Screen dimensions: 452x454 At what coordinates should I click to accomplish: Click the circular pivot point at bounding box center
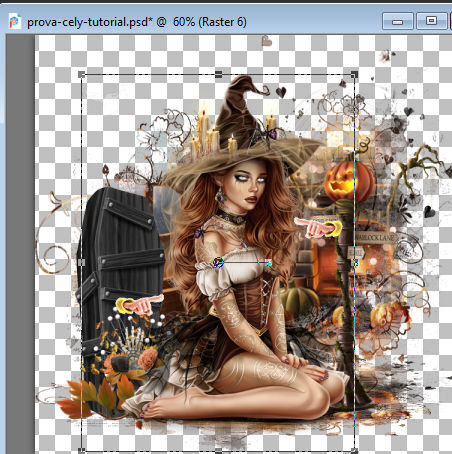(x=218, y=263)
